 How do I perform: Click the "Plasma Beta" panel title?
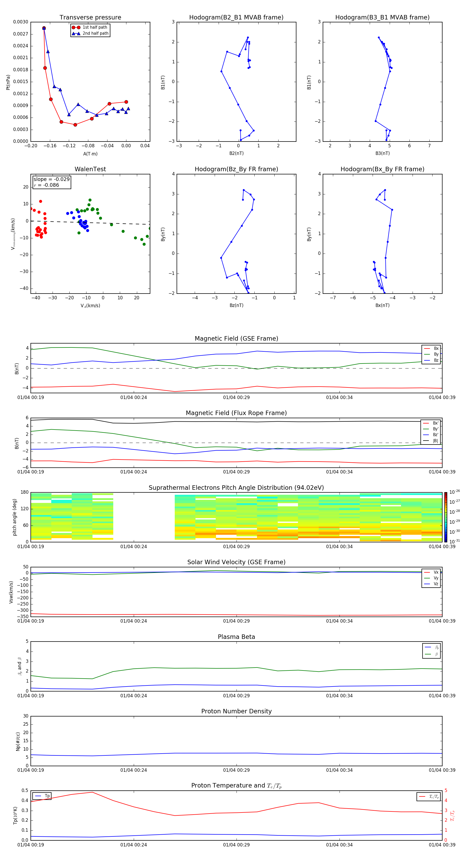click(x=236, y=637)
